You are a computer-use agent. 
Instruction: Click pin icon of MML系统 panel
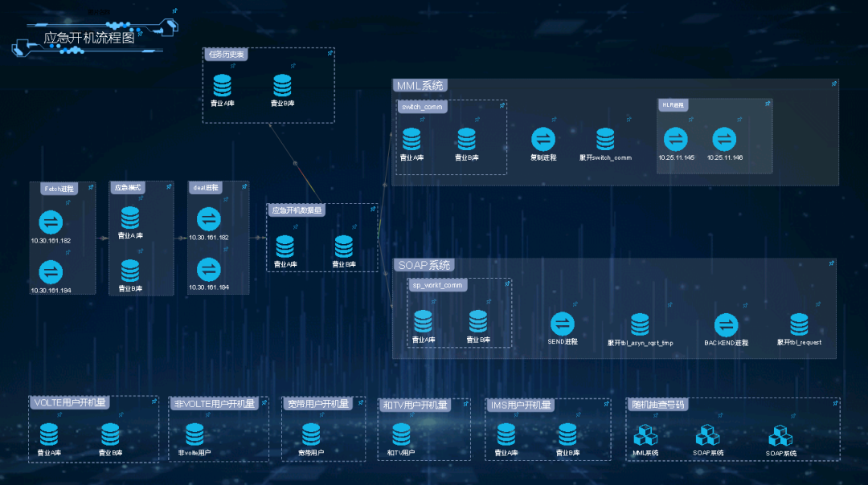(834, 84)
